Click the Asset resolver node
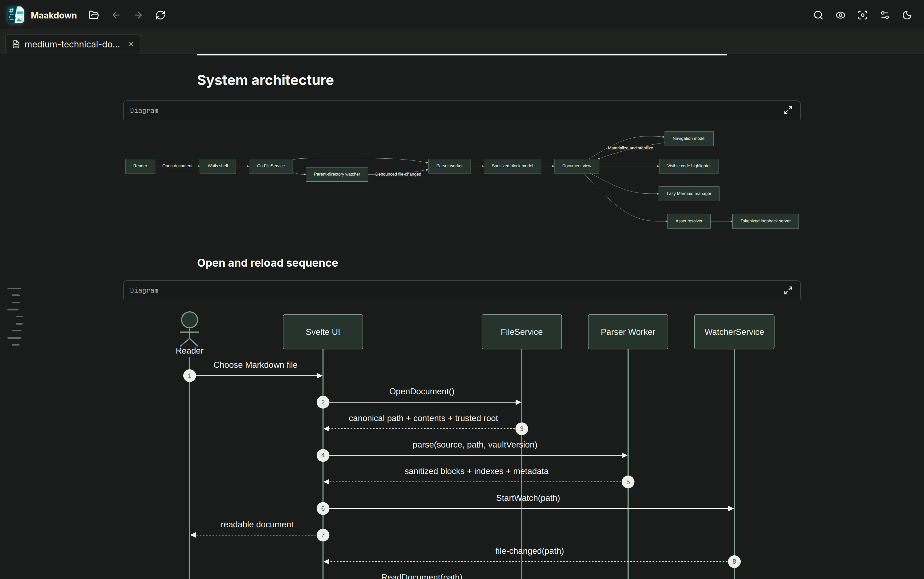The width and height of the screenshot is (924, 579). coord(689,221)
